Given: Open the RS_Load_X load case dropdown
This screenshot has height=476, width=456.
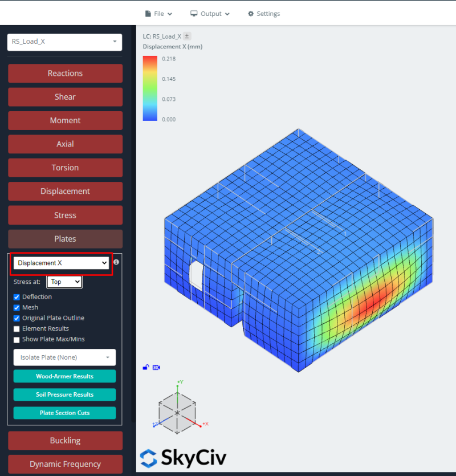Looking at the screenshot, I should [64, 42].
